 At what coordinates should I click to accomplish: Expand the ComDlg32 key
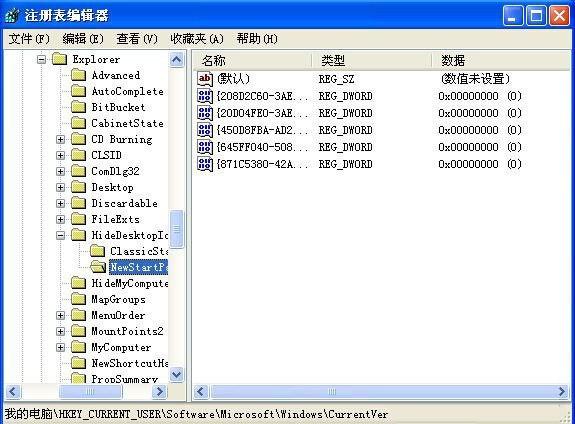point(61,171)
